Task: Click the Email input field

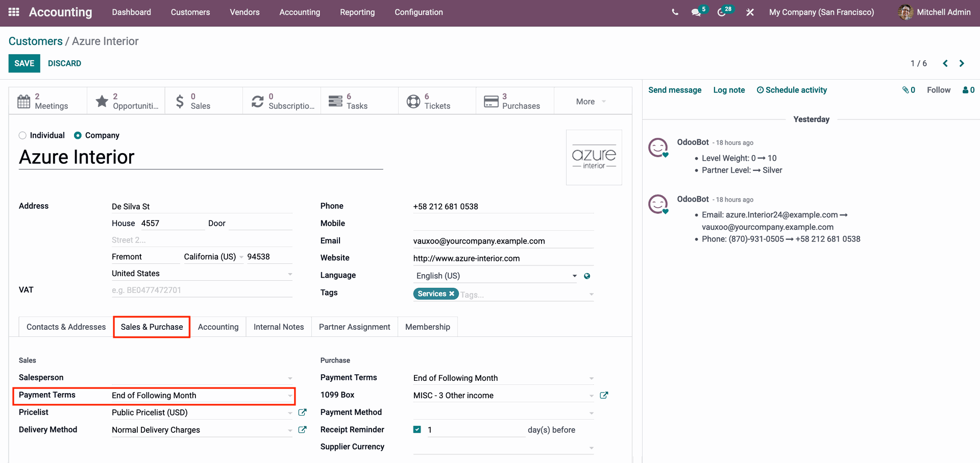Action: 504,241
